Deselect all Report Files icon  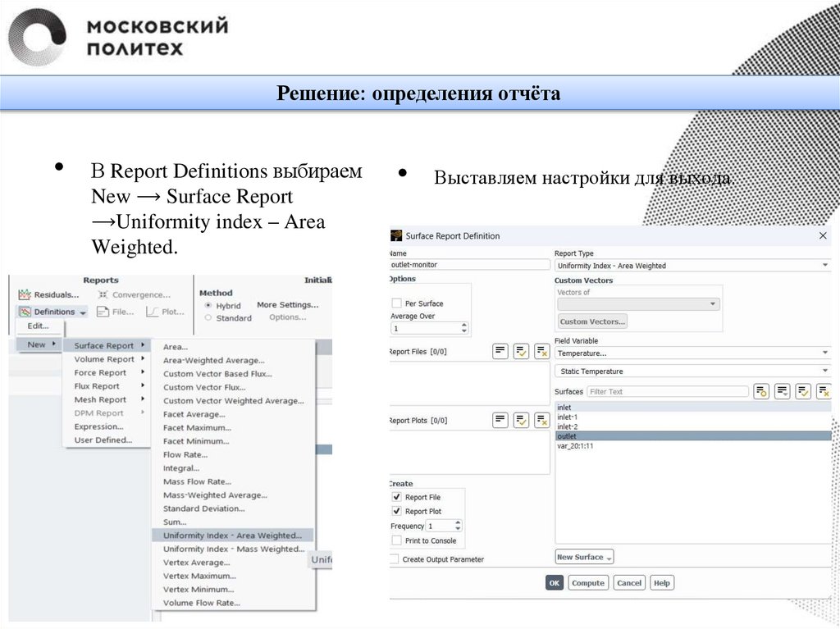pos(541,352)
